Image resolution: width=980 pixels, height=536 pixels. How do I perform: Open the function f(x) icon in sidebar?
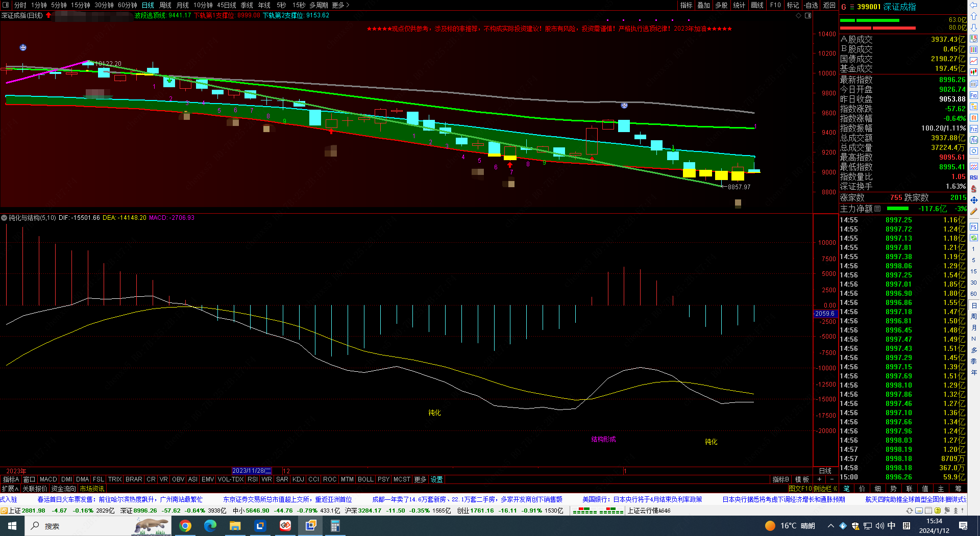[x=974, y=140]
